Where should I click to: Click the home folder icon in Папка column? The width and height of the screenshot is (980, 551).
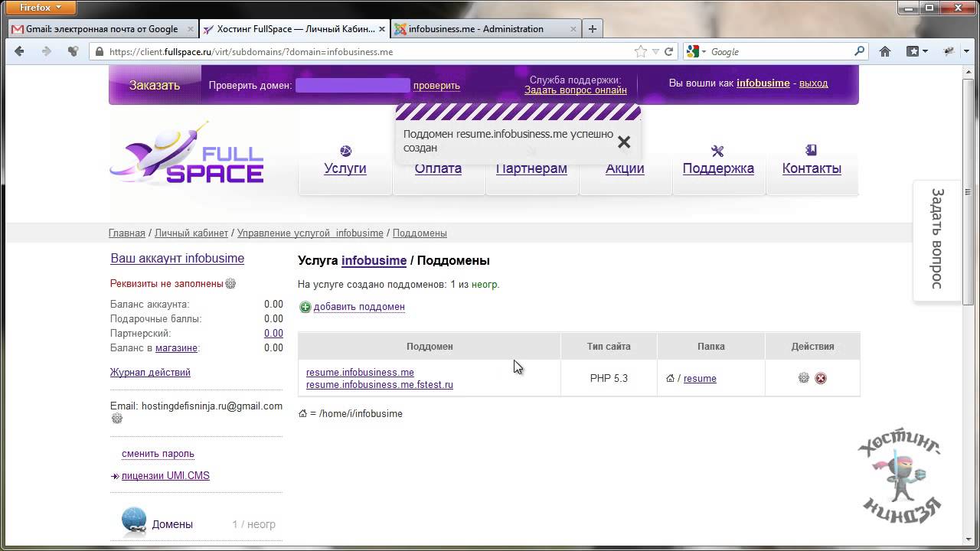pos(670,378)
